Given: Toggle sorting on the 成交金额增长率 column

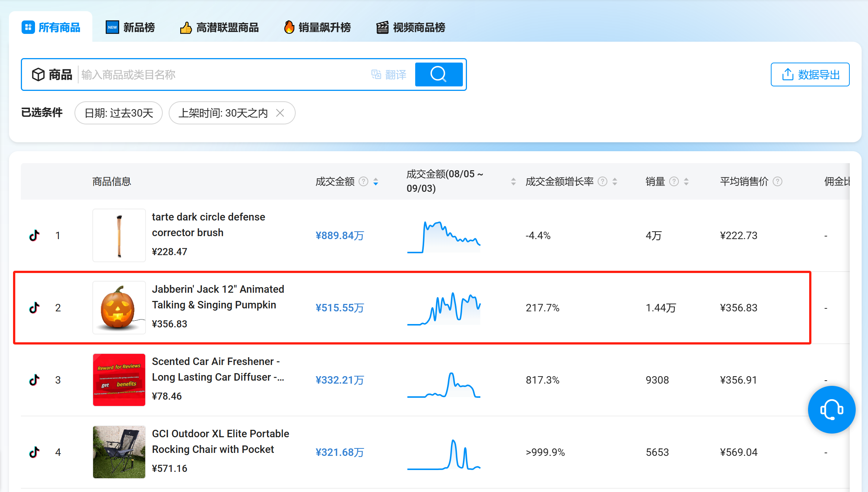Looking at the screenshot, I should click(614, 182).
